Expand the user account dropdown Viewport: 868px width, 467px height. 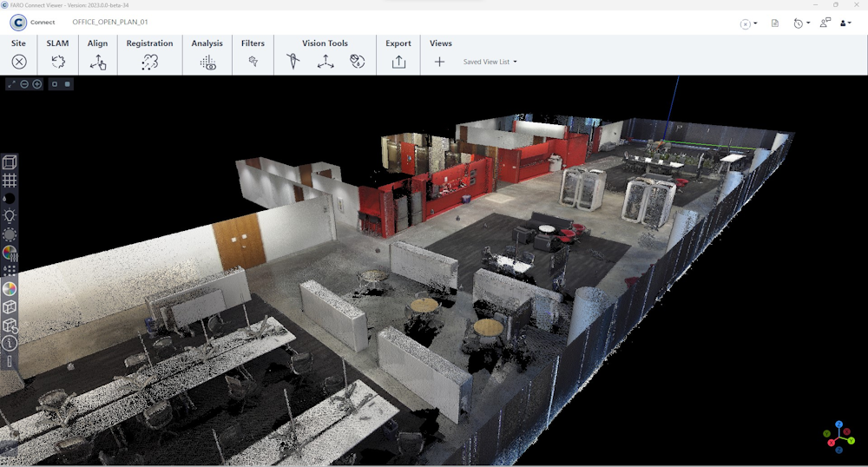[x=845, y=23]
